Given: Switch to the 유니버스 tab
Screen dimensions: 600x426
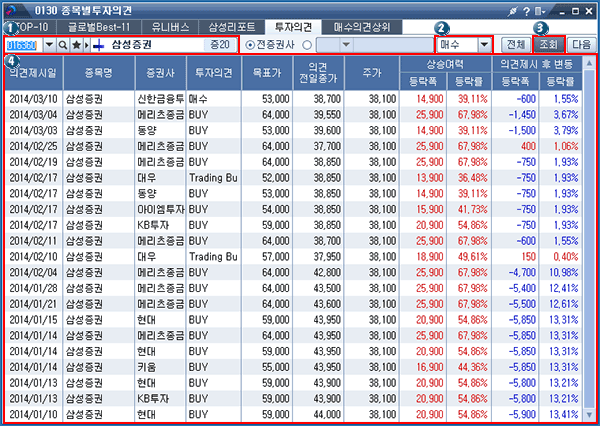Looking at the screenshot, I should (170, 27).
